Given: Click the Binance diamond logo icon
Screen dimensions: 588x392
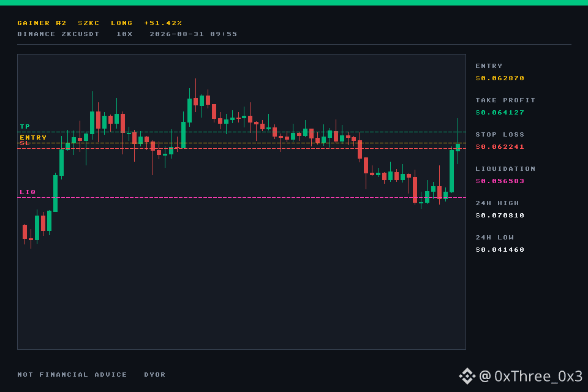Looking at the screenshot, I should 467,376.
